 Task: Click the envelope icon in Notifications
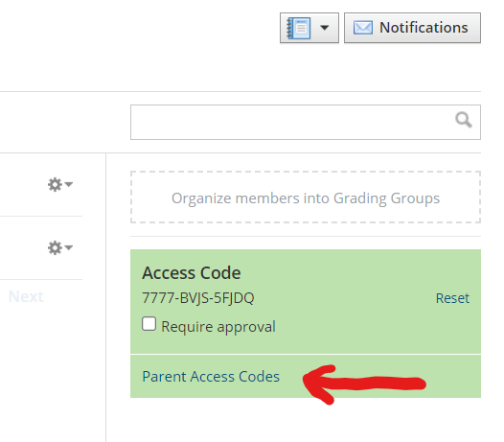(363, 28)
